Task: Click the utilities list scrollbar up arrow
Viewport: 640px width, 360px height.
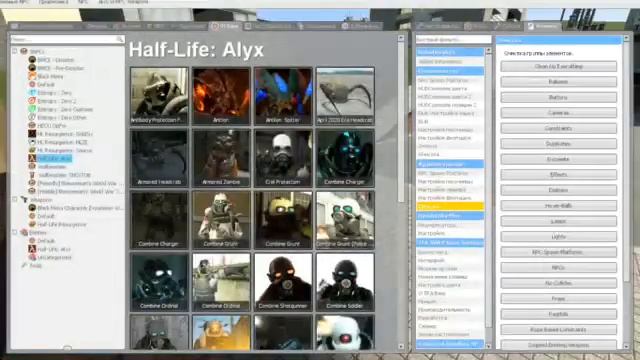Action: click(x=488, y=51)
